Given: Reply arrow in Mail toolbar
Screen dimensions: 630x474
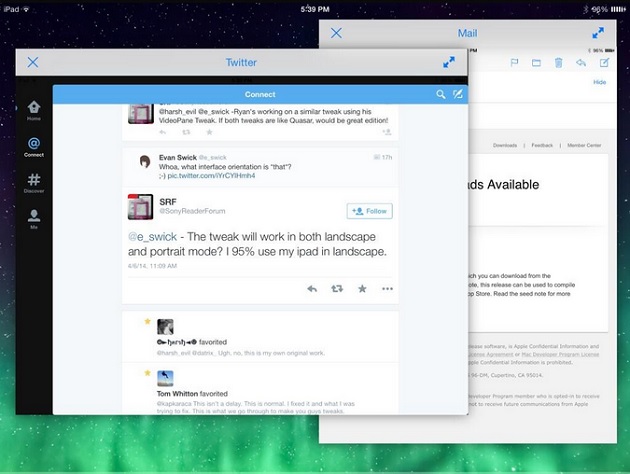Looking at the screenshot, I should coord(581,63).
